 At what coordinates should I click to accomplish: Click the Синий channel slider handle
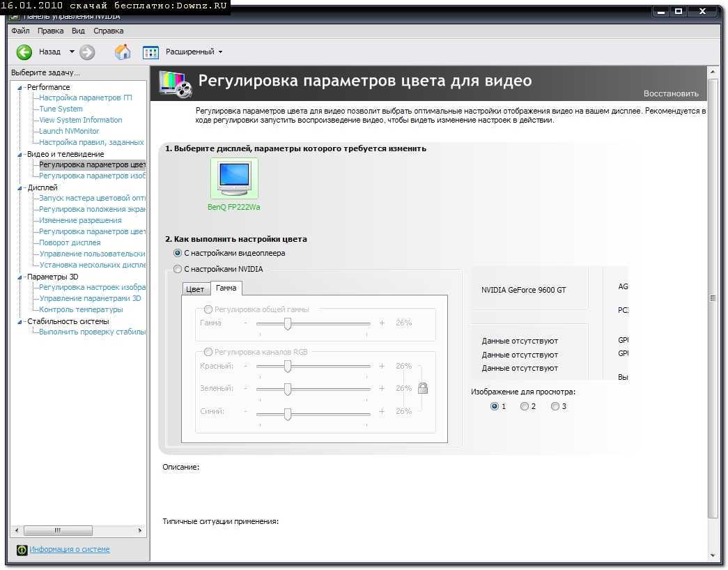pyautogui.click(x=288, y=413)
